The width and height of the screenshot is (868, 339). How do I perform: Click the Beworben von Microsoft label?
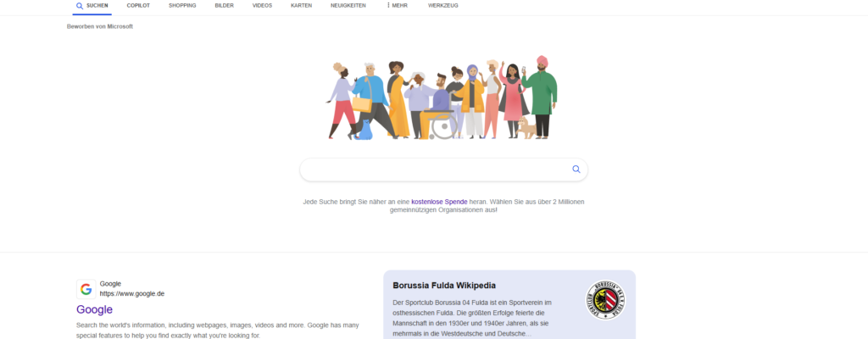(100, 26)
